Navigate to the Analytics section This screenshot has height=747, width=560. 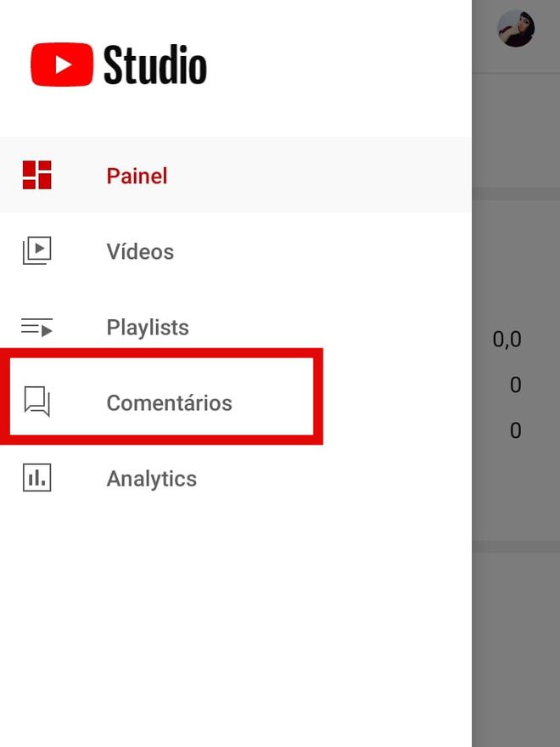point(151,480)
